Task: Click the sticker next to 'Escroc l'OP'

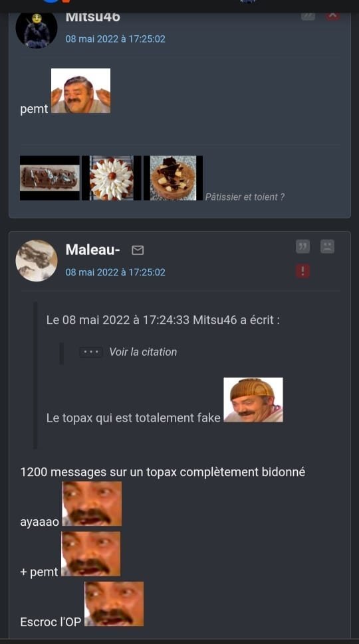Action: click(114, 604)
